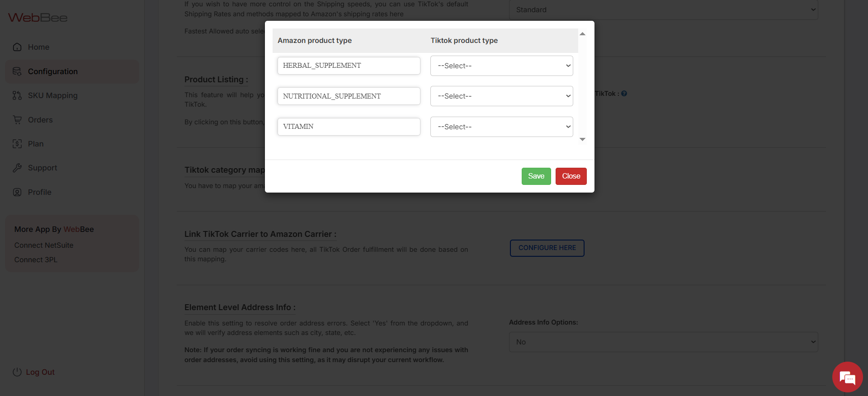Viewport: 868px width, 396px height.
Task: Open Connect 3PL app link
Action: coord(36,259)
